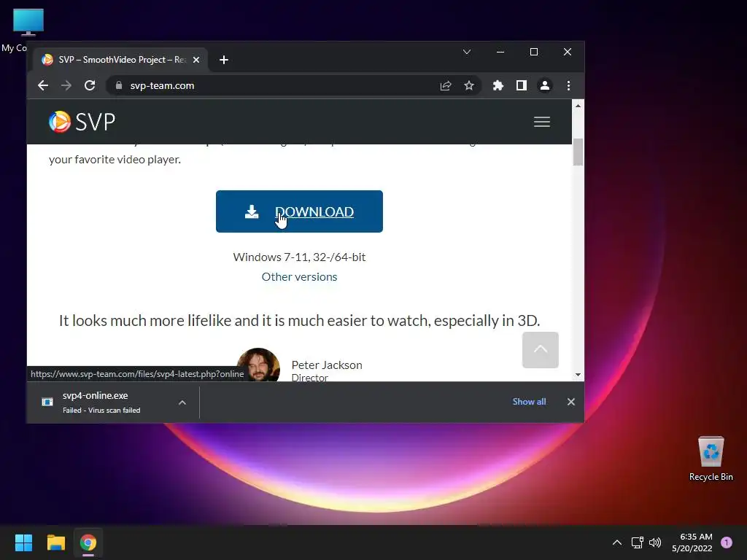Viewport: 747px width, 560px height.
Task: Open the site's hamburger menu
Action: click(542, 122)
